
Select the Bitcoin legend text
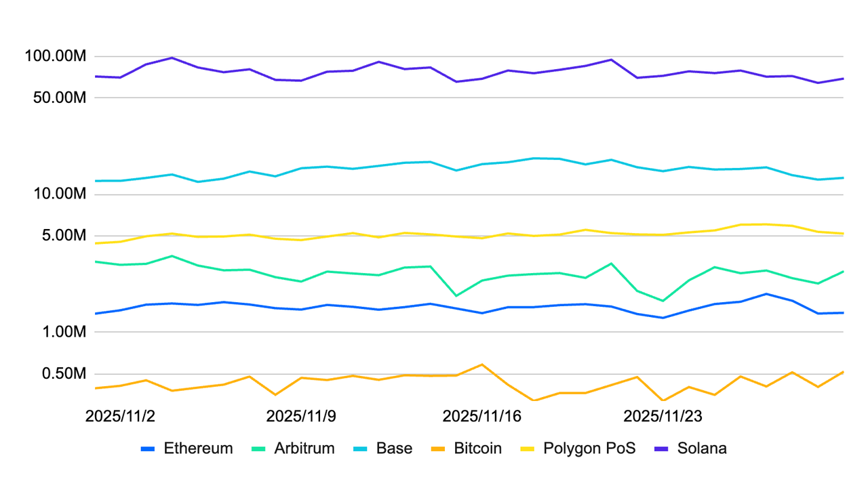(x=477, y=448)
